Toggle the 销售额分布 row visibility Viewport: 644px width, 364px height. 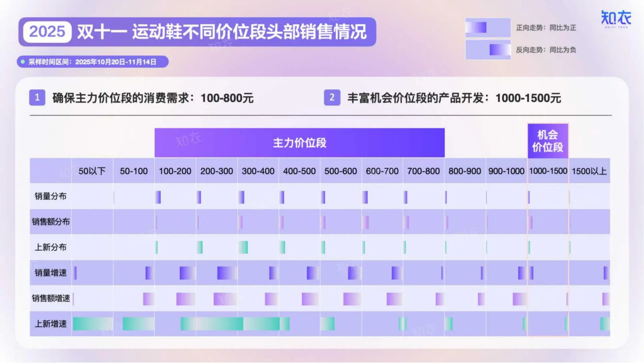(x=50, y=221)
